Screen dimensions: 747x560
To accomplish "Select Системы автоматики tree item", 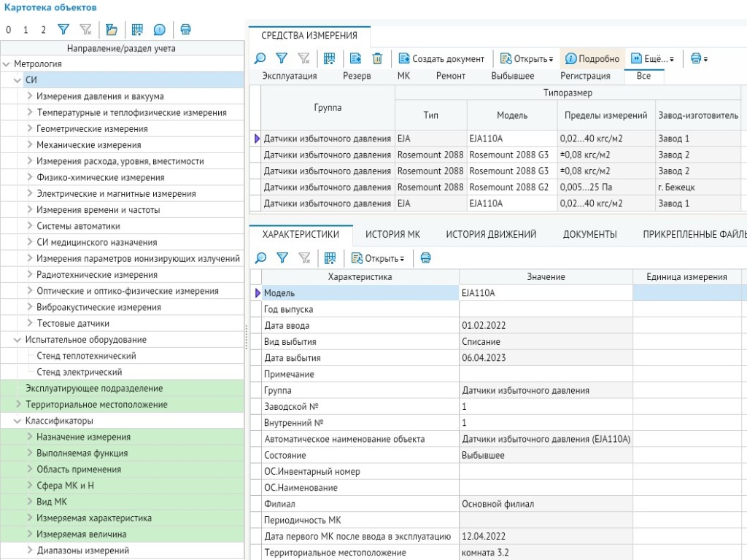I will pyautogui.click(x=78, y=226).
